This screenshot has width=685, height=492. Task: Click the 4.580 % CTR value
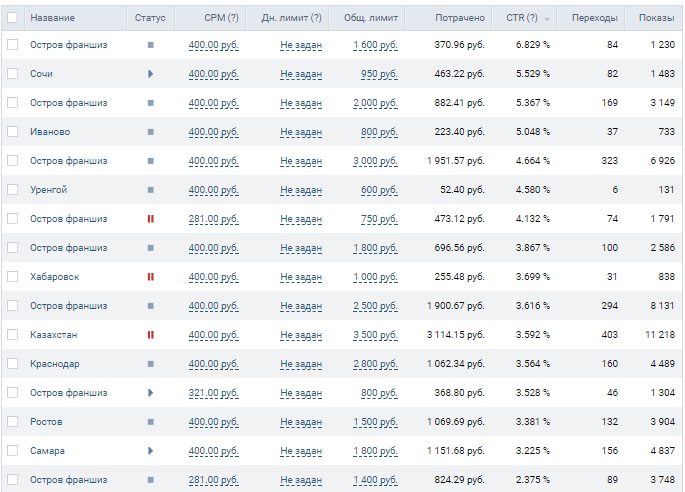coord(533,190)
